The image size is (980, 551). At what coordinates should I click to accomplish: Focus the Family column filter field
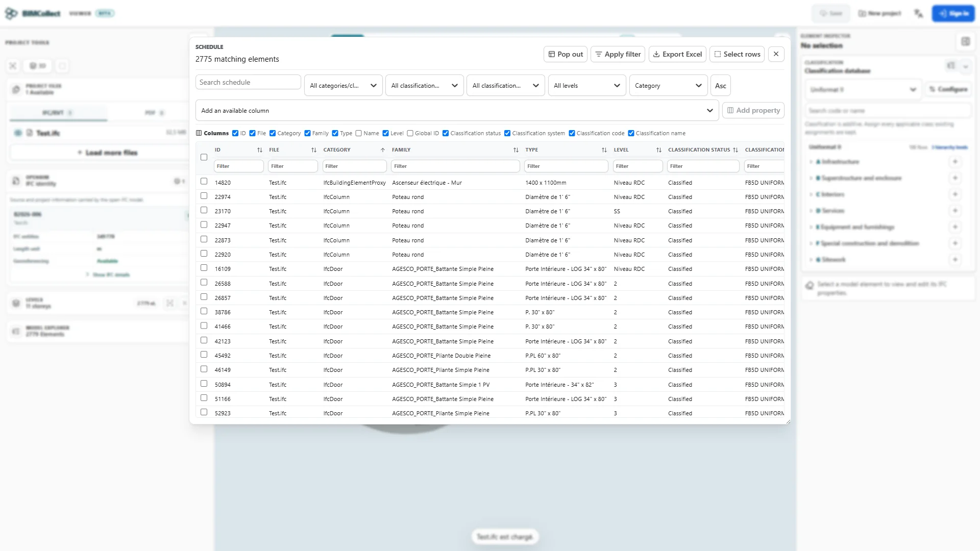455,166
